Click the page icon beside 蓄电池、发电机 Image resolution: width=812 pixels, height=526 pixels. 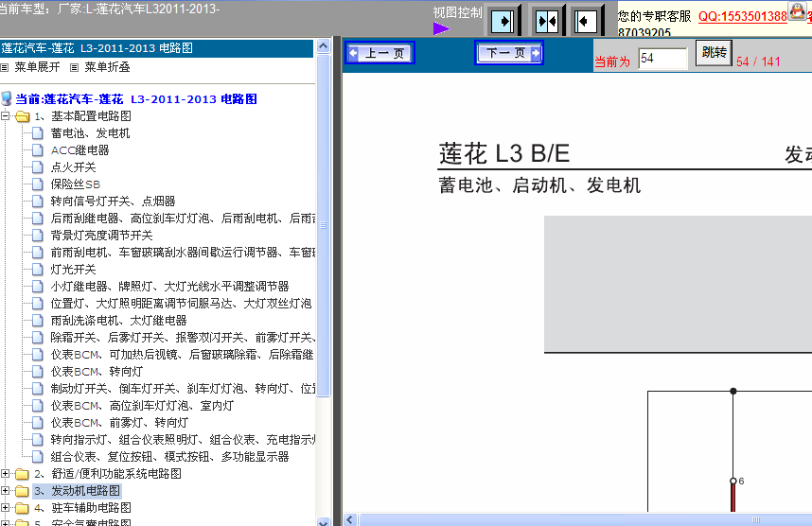click(x=37, y=133)
